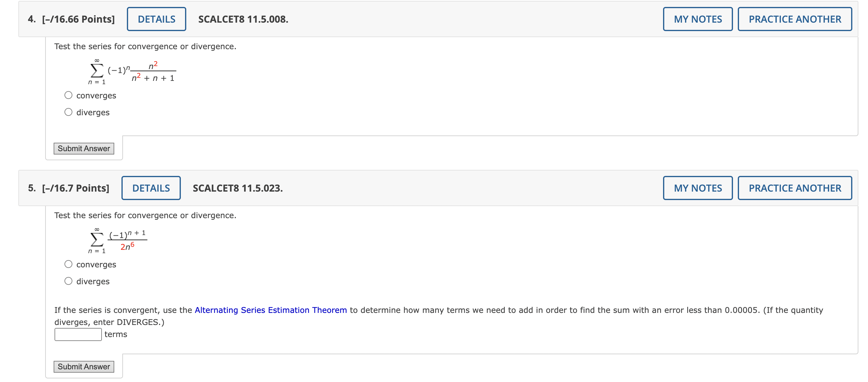Open MY NOTES for question 4
This screenshot has width=868, height=382.
point(698,19)
